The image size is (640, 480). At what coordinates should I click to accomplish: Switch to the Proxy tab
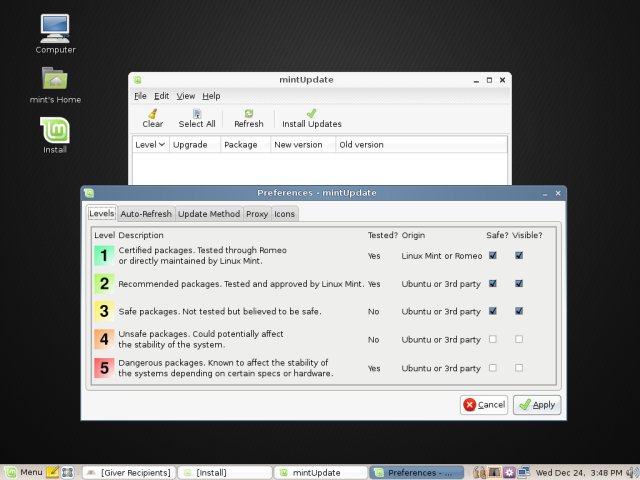pos(257,214)
